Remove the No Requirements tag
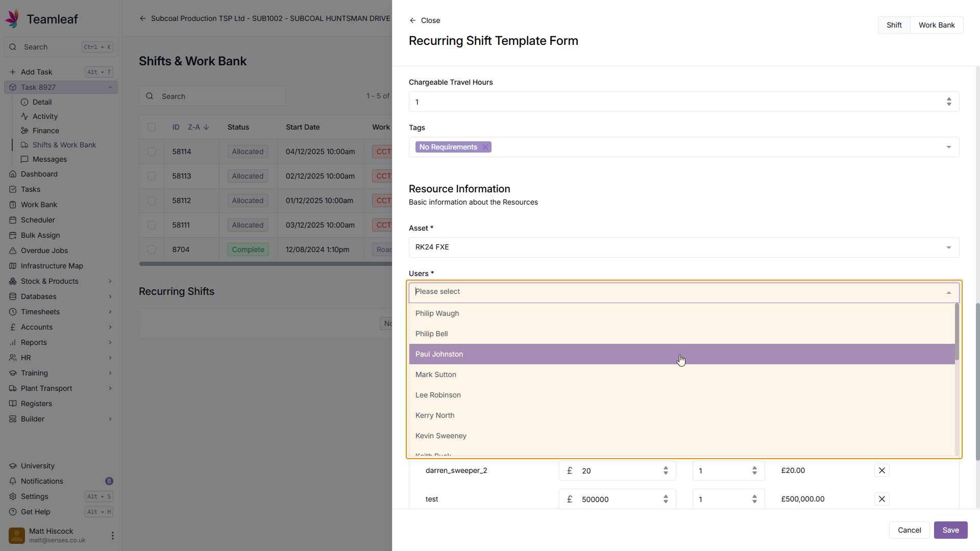This screenshot has width=980, height=551. [x=485, y=147]
